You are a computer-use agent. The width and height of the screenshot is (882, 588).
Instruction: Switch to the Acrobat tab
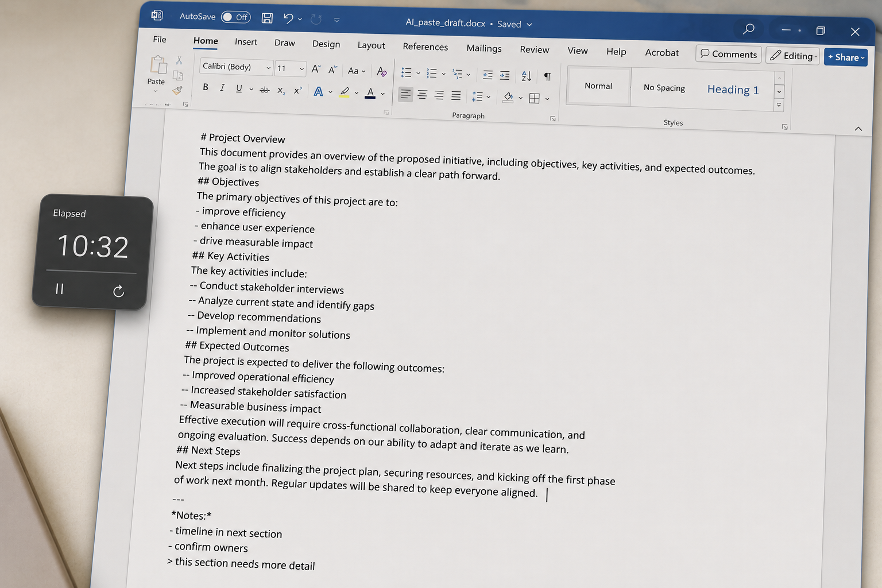(661, 53)
